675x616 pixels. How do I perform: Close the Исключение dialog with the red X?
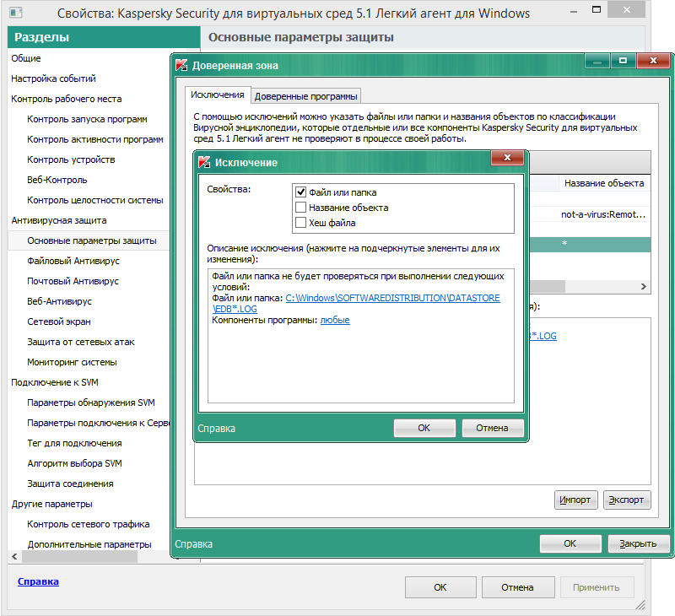coord(508,158)
